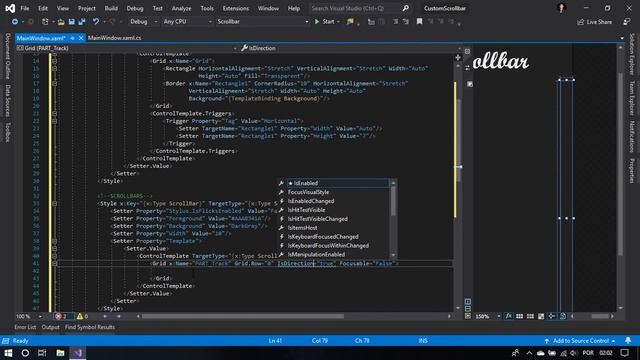Click the yellow warnings count indicator
640x360 pixels.
(82, 316)
